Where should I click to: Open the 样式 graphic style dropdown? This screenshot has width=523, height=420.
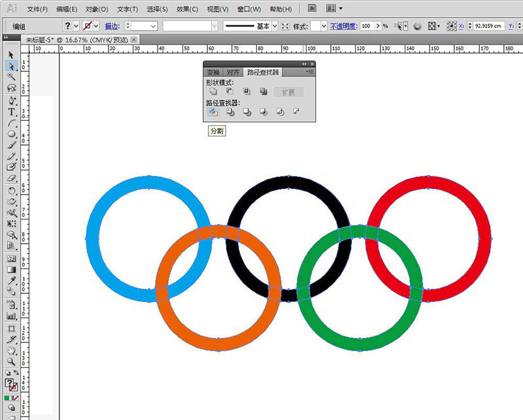tap(324, 26)
